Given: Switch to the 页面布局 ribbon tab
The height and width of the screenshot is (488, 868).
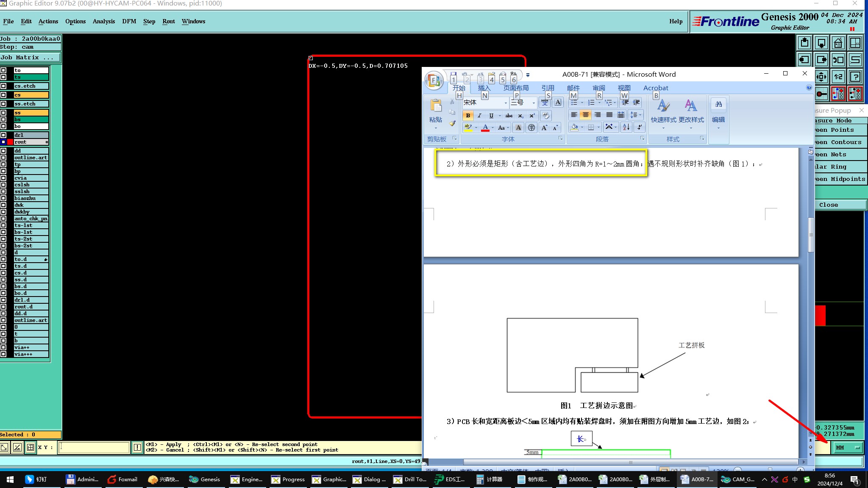Looking at the screenshot, I should tap(516, 88).
